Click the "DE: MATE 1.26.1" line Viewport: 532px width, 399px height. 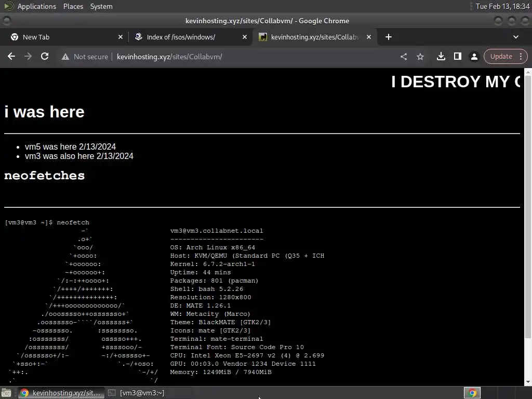pos(200,305)
